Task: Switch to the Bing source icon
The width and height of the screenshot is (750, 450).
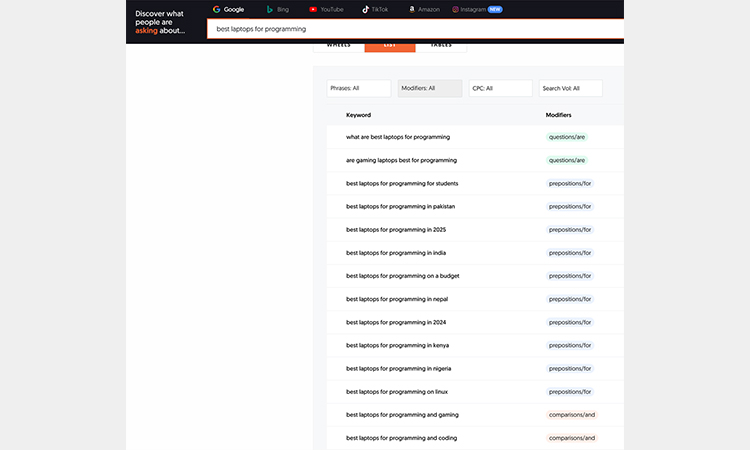Action: point(270,9)
